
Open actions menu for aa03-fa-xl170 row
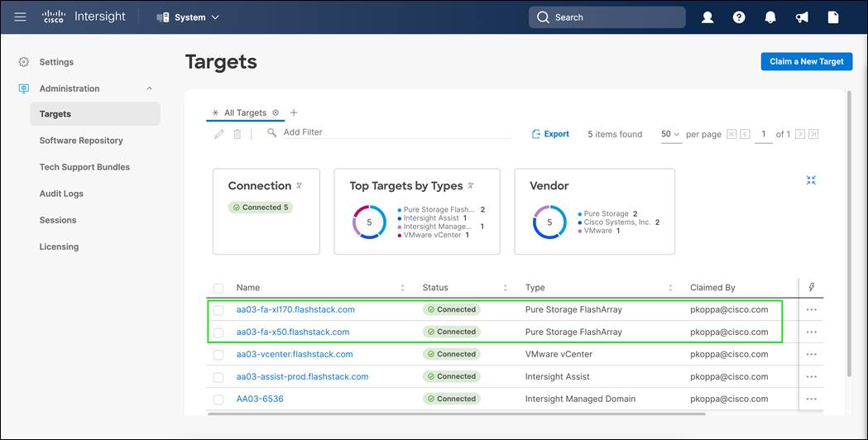[x=812, y=309]
